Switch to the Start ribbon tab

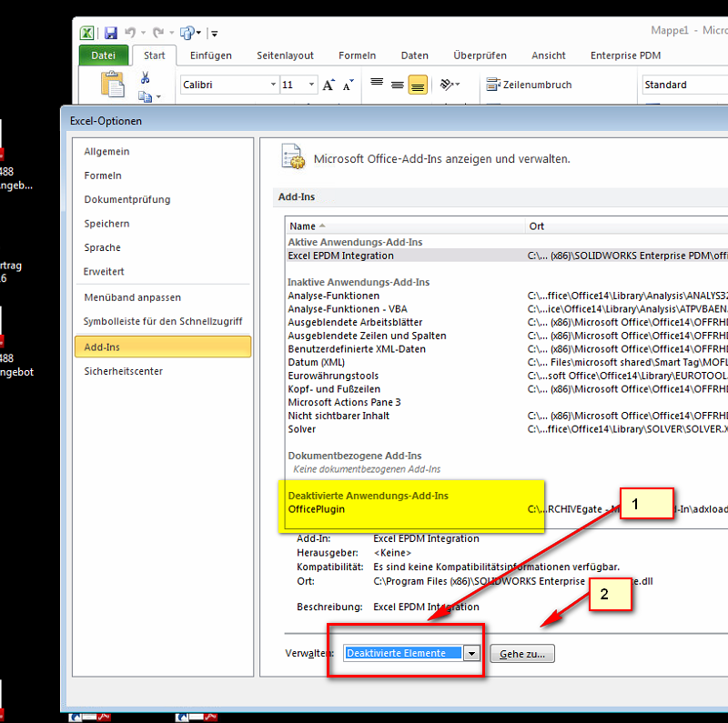[x=154, y=55]
